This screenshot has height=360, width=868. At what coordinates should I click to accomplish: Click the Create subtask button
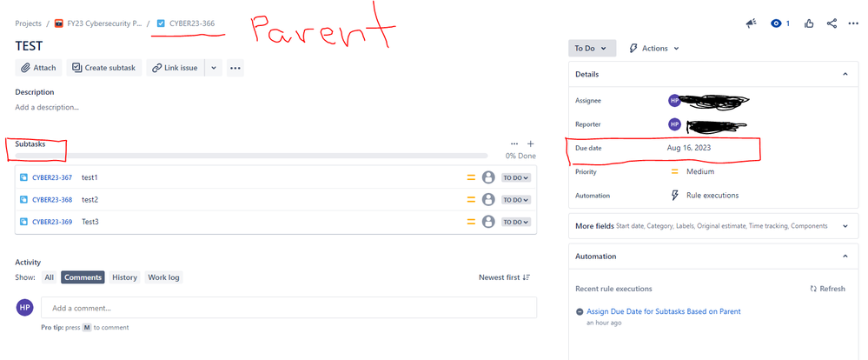tap(104, 68)
